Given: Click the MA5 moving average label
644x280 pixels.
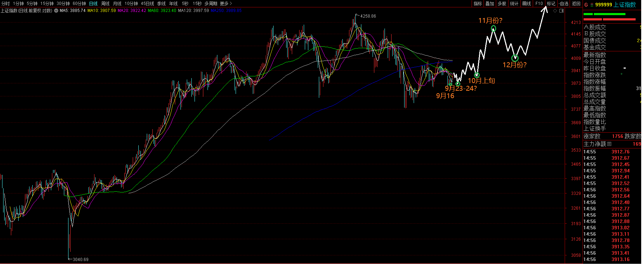Looking at the screenshot, I should point(73,11).
